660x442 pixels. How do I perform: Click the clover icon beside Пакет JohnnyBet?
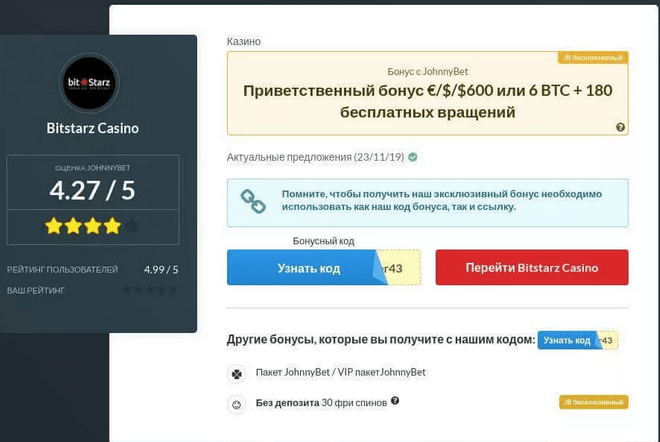pos(236,374)
